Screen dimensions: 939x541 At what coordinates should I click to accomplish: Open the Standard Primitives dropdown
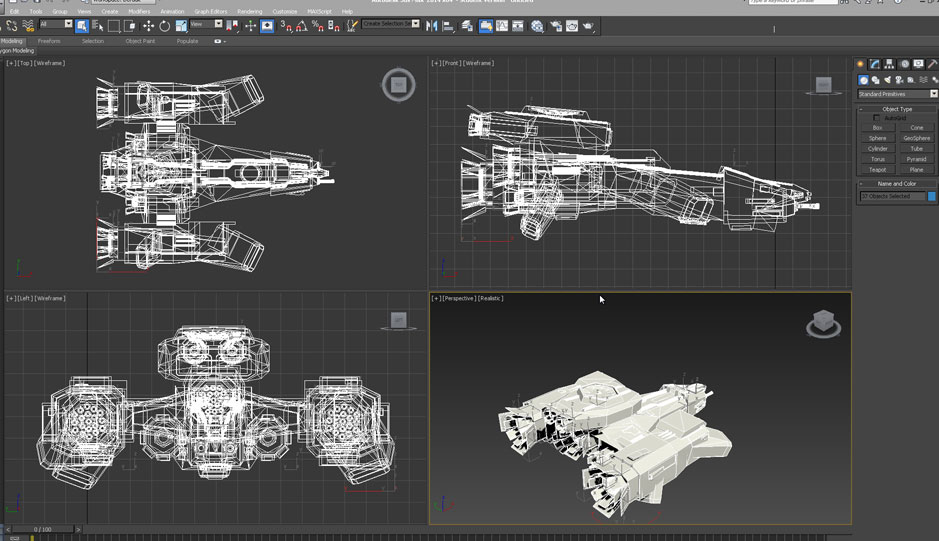(x=897, y=94)
